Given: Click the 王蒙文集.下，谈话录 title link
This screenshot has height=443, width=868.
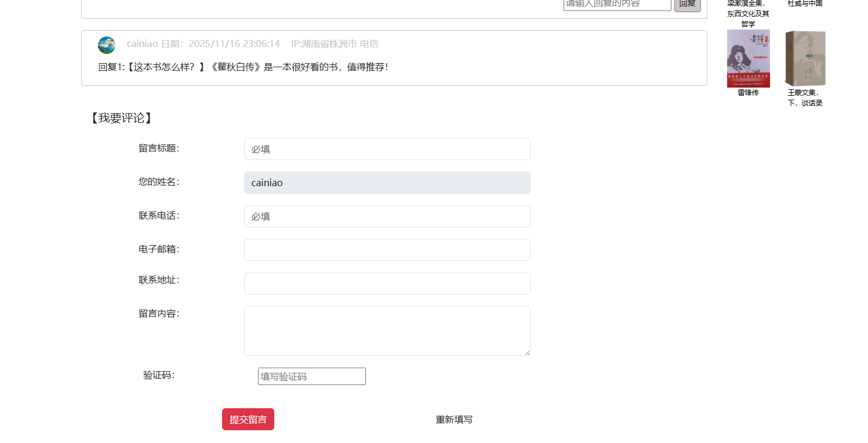Looking at the screenshot, I should (x=805, y=98).
